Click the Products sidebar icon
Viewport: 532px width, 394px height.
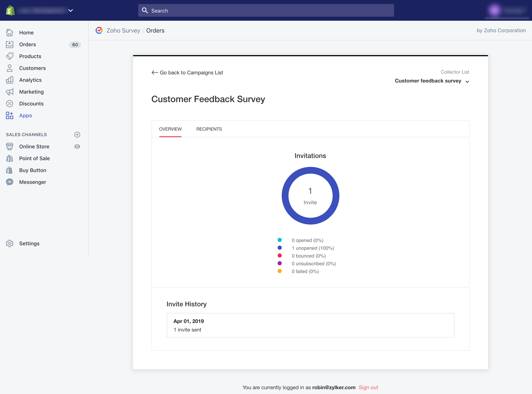tap(9, 56)
